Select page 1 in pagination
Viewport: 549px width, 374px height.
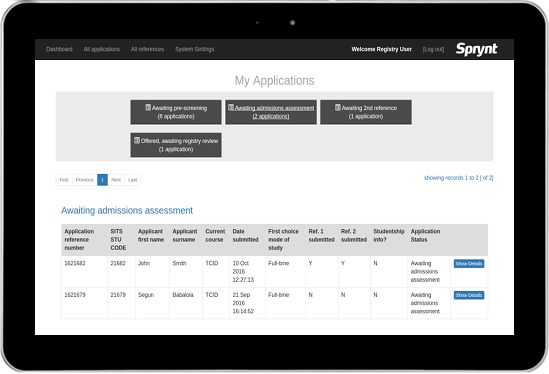tap(102, 180)
